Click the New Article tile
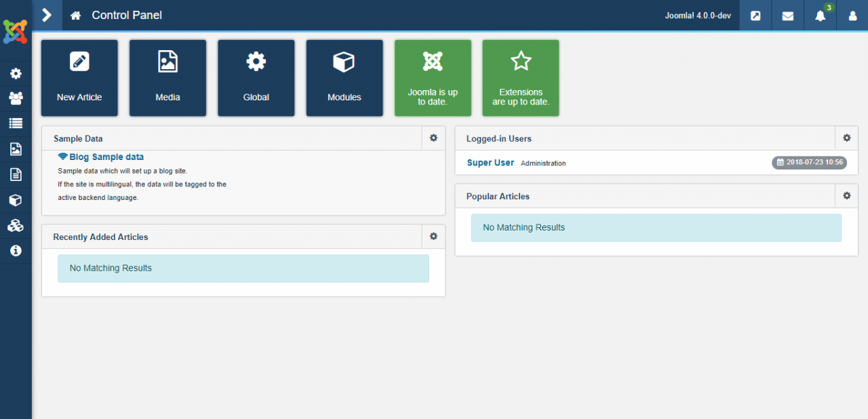The image size is (868, 419). [x=79, y=77]
